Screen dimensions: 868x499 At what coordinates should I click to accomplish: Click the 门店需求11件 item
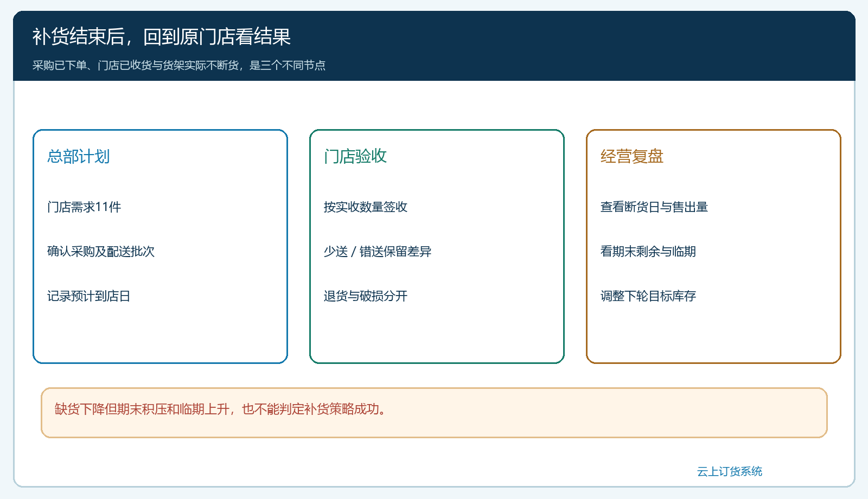[x=84, y=207]
